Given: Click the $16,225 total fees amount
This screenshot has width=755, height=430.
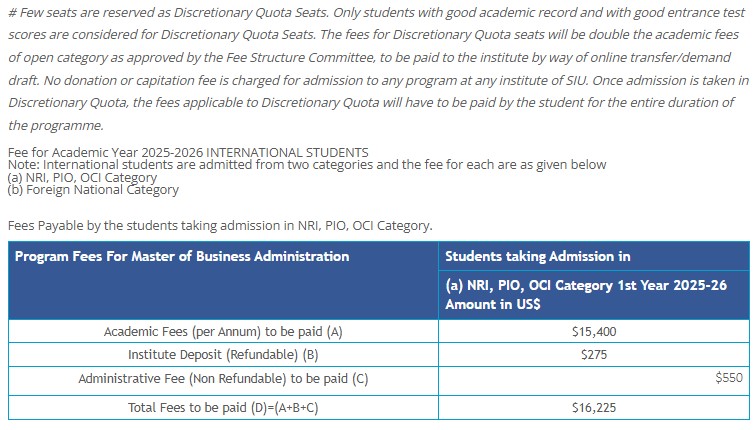Looking at the screenshot, I should 593,407.
